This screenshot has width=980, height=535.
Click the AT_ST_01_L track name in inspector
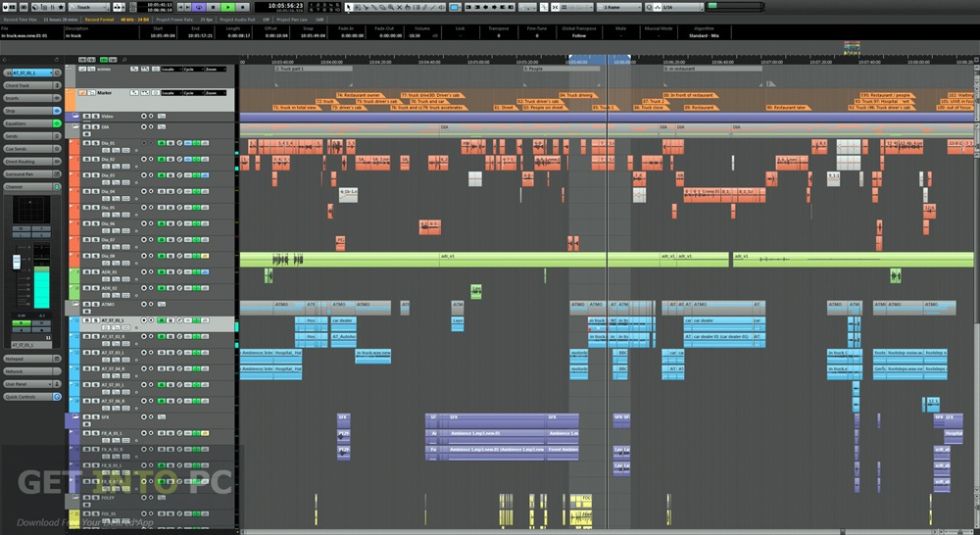point(32,73)
